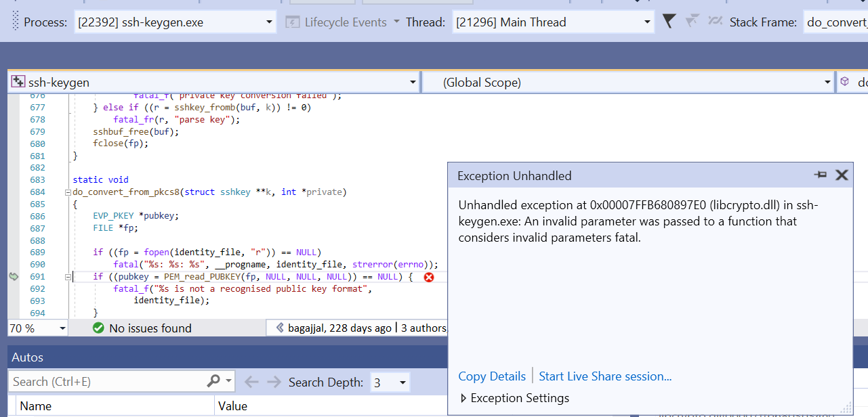Open the Thread dropdown showing Main Thread

[x=552, y=22]
